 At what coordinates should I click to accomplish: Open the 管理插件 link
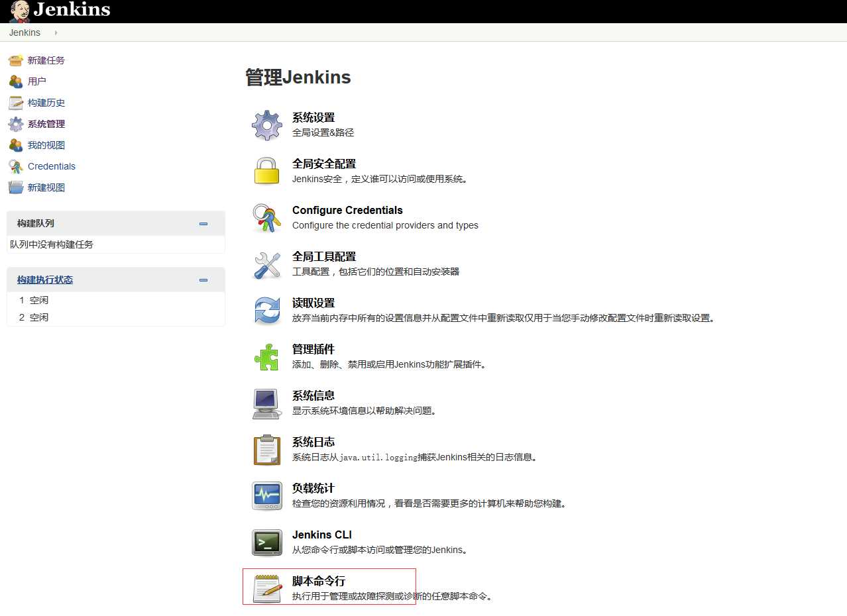pyautogui.click(x=313, y=349)
